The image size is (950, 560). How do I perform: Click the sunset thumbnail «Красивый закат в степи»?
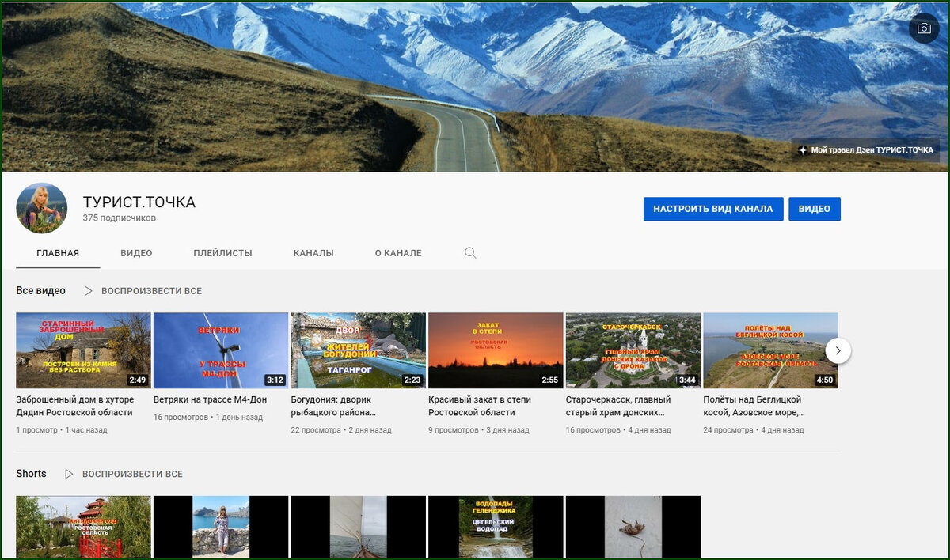coord(496,350)
